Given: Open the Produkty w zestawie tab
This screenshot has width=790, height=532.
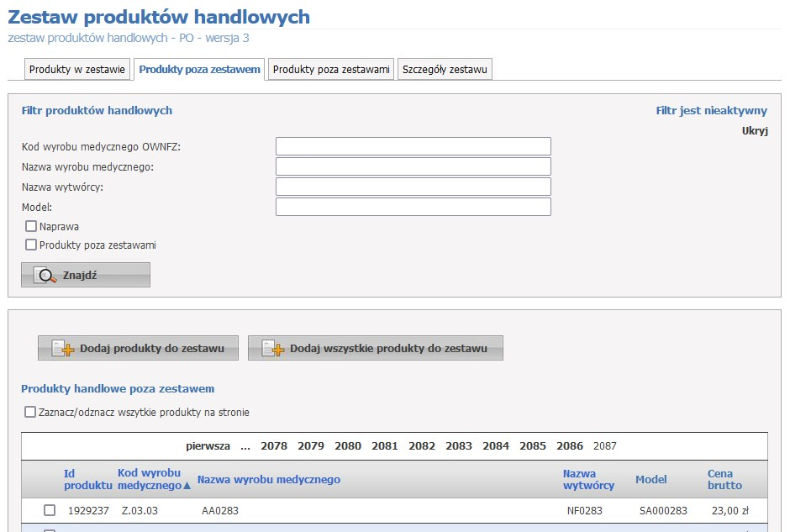Looking at the screenshot, I should pyautogui.click(x=77, y=70).
